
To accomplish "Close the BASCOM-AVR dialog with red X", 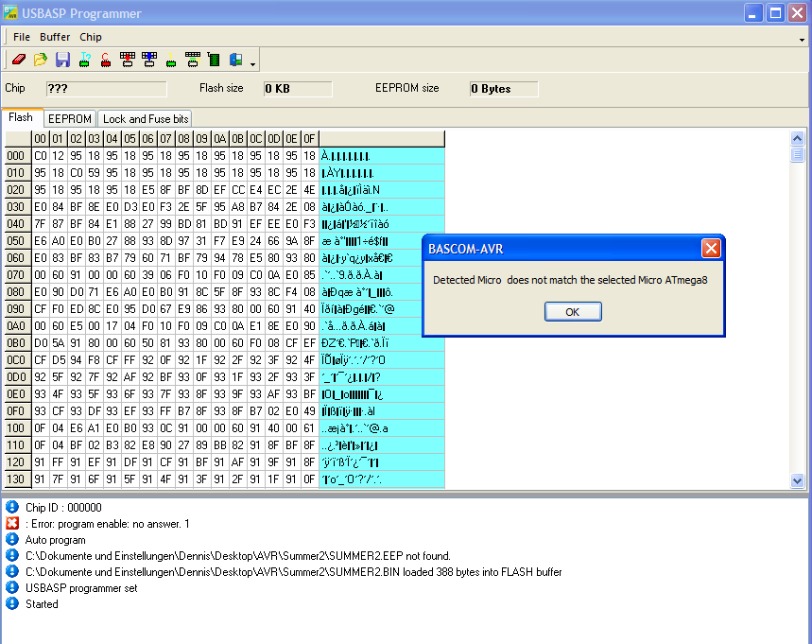I will click(711, 249).
